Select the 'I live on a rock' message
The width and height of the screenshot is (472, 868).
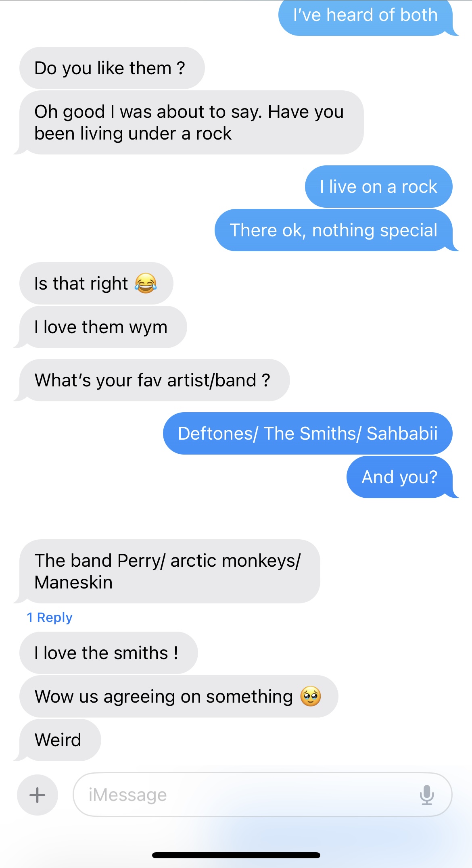(x=378, y=187)
